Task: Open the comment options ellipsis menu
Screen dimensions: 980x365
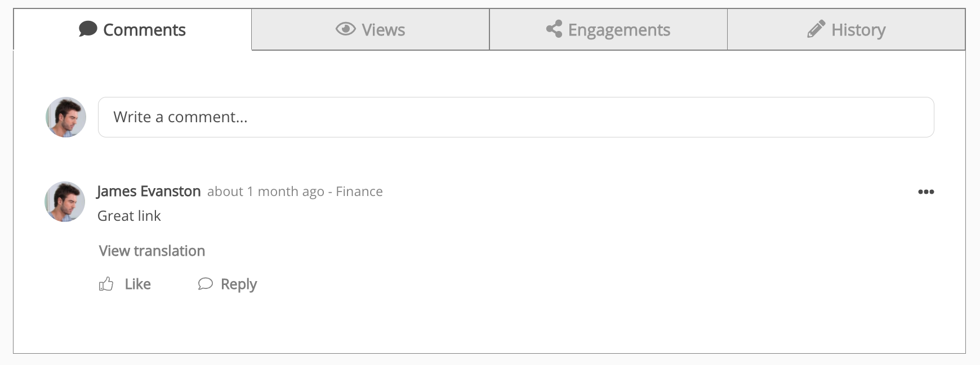Action: (x=926, y=192)
